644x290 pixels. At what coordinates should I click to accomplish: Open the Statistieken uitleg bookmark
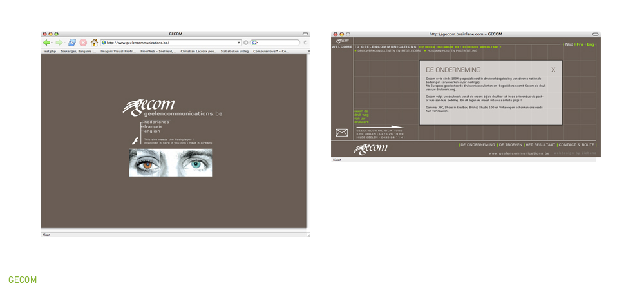point(234,52)
